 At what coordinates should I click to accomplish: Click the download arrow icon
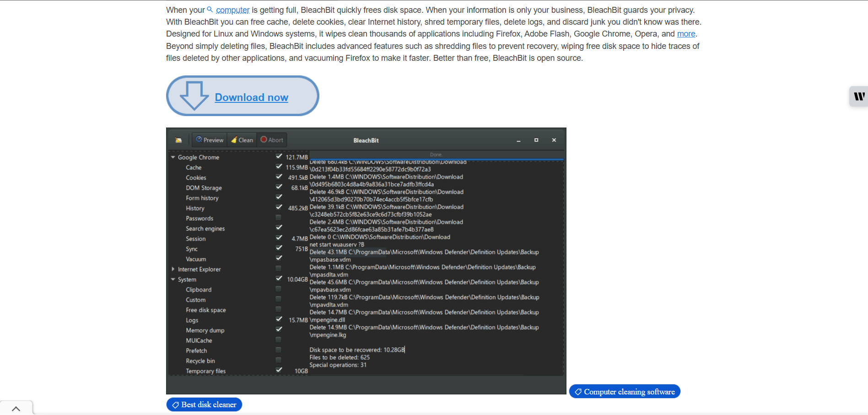click(x=194, y=96)
